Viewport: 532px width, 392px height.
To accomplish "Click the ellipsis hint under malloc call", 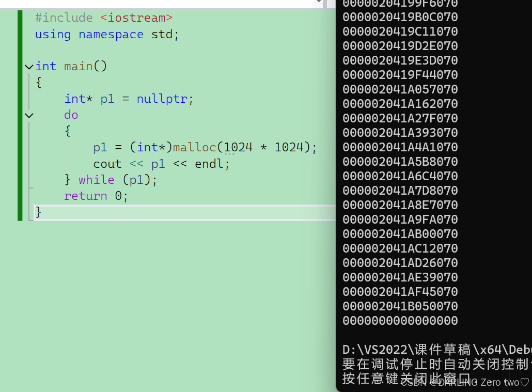I will point(229,154).
